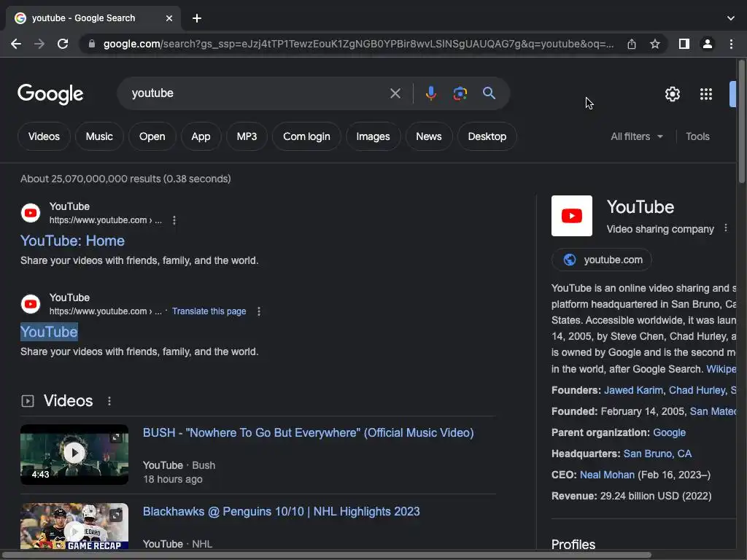Play the BUSH music video thumbnail

click(74, 454)
